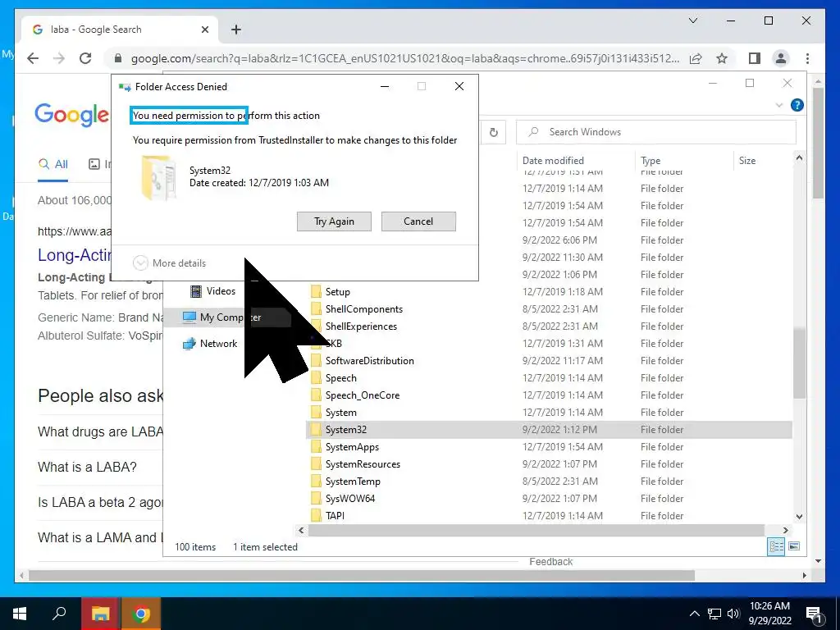Share this page icon in Chrome
840x630 pixels.
pyautogui.click(x=696, y=58)
